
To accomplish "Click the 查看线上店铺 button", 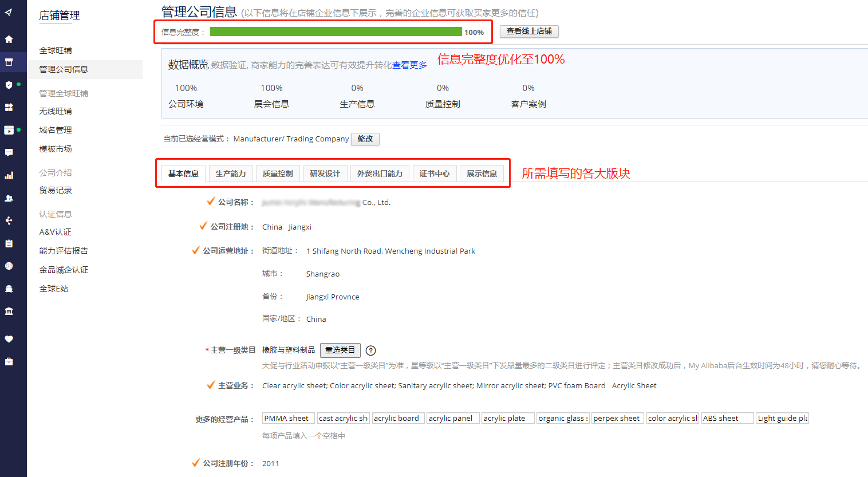I will click(529, 31).
